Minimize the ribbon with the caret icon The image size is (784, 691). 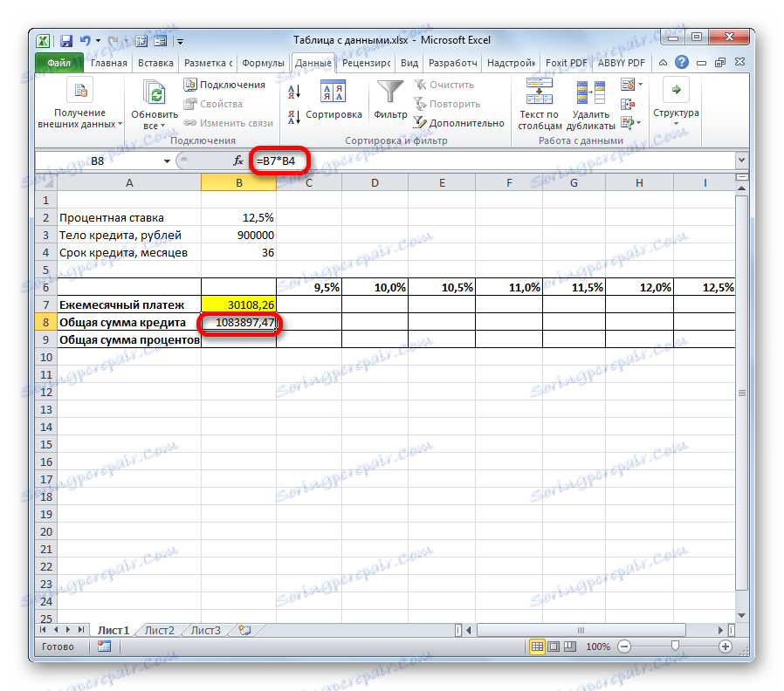click(663, 63)
